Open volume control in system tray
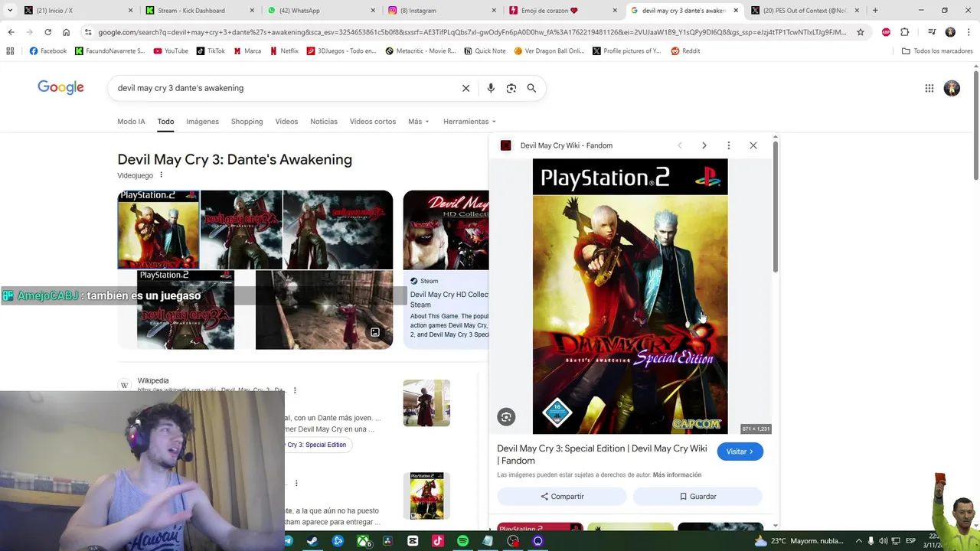 pyautogui.click(x=884, y=541)
